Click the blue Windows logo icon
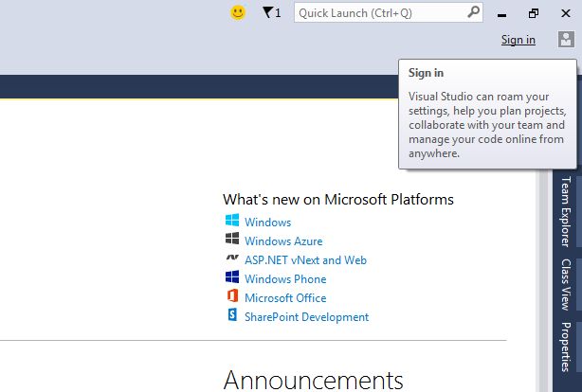 (x=232, y=221)
